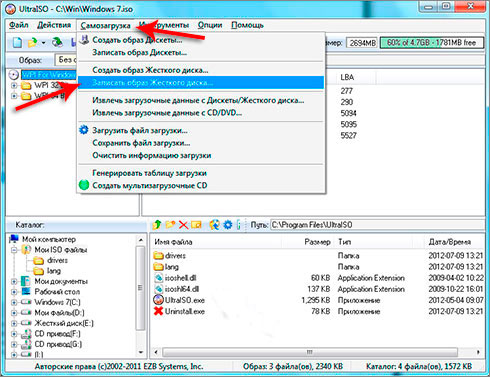Click the LBA column header
This screenshot has height=377, width=490.
point(347,77)
